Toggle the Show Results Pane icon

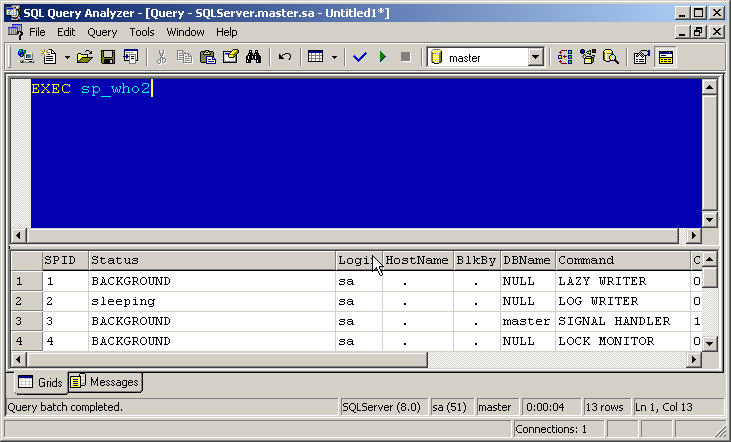click(x=665, y=57)
